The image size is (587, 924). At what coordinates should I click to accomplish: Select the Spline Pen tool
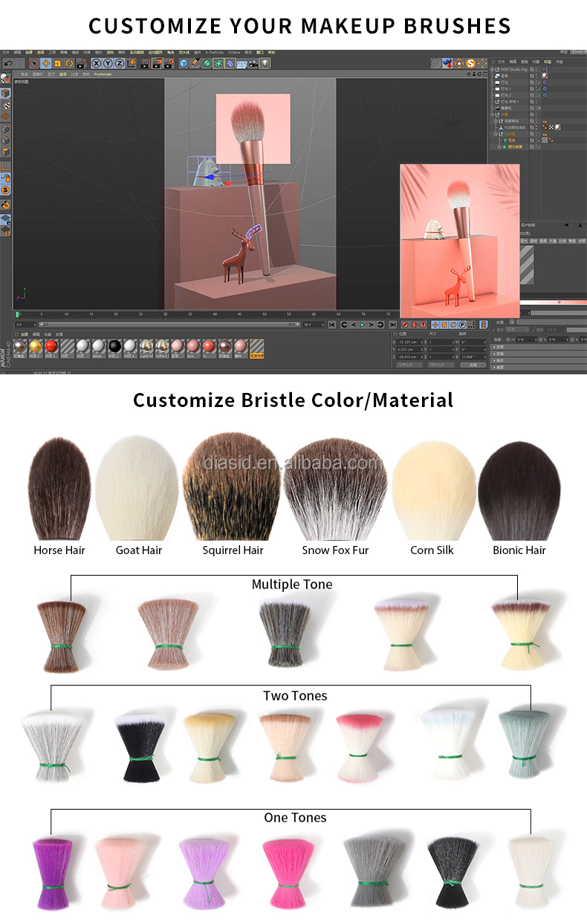point(195,63)
